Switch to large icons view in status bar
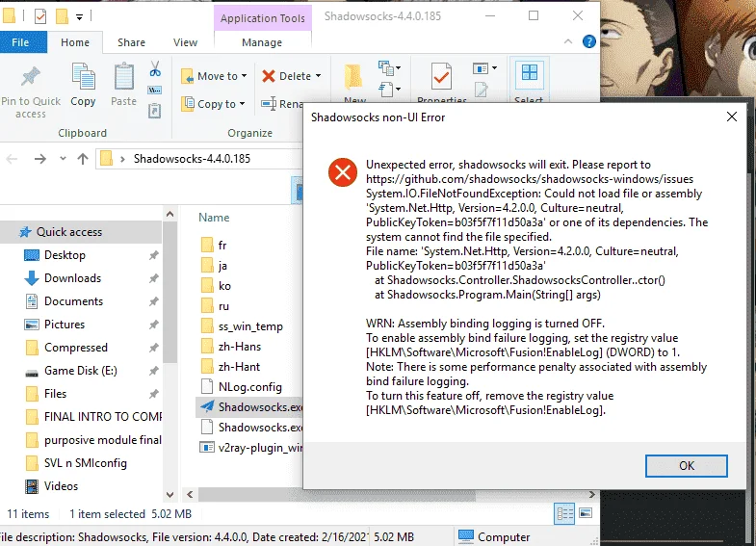 pos(586,513)
